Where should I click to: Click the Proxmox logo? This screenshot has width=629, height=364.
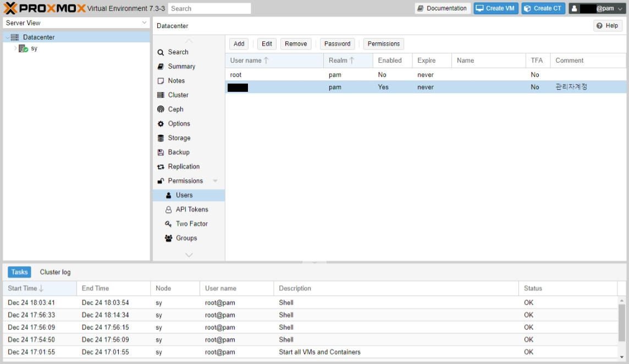click(44, 8)
